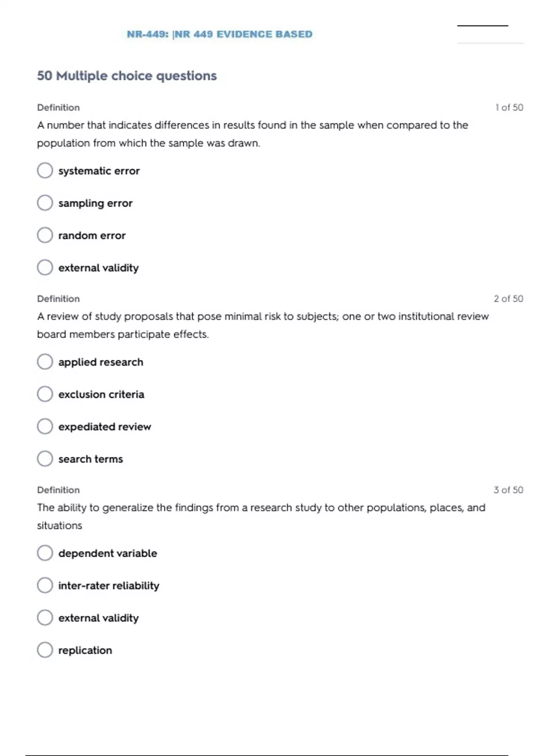Pick 'replication' as the answer
This screenshot has width=534, height=756.
click(x=45, y=650)
